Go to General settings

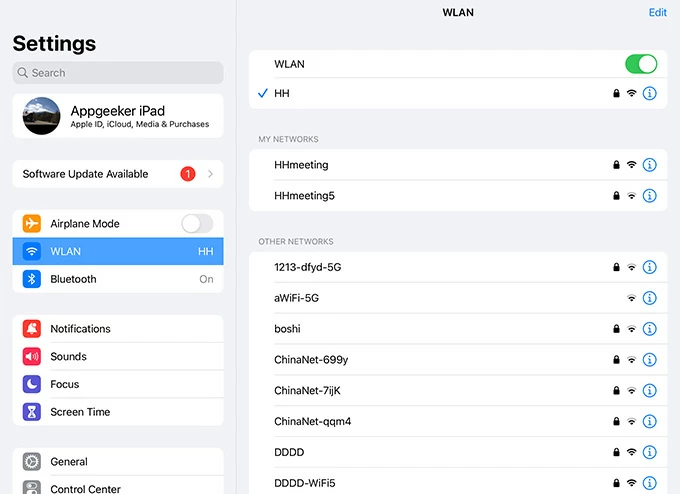[x=69, y=462]
